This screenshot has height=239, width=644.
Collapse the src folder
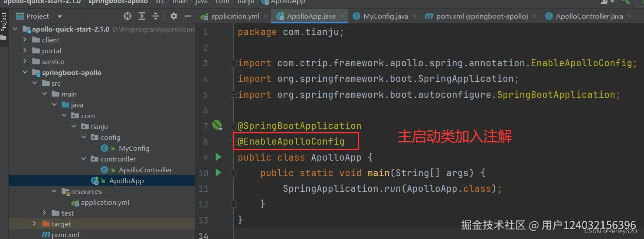[35, 83]
